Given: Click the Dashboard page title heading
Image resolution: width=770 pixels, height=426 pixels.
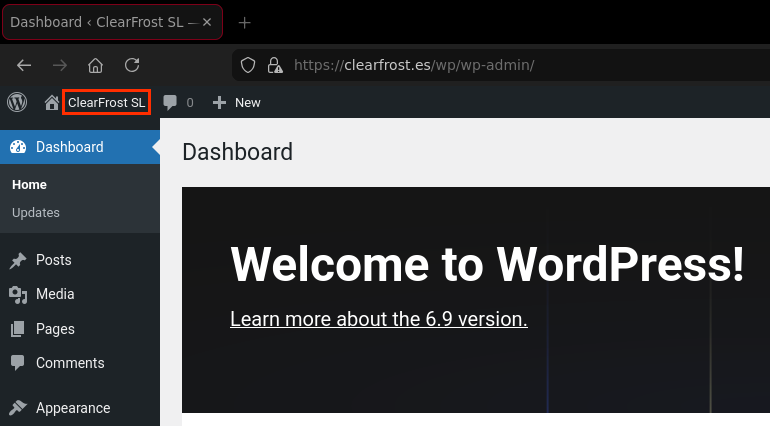Looking at the screenshot, I should (x=238, y=152).
